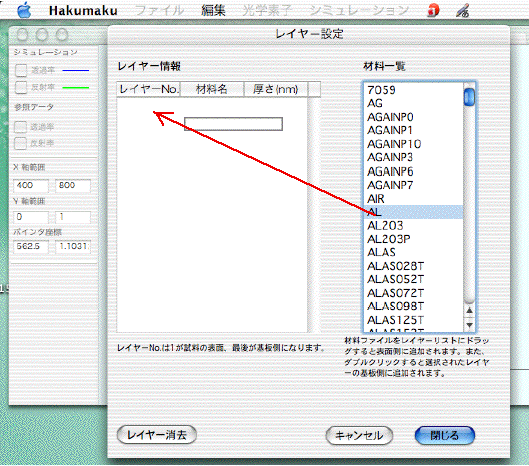Select material ALAS125T

point(414,320)
